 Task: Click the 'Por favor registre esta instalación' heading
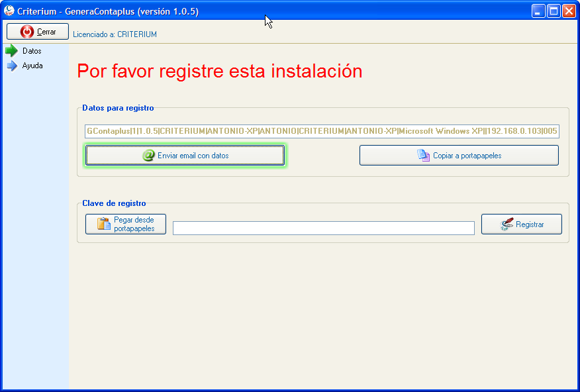[x=220, y=71]
